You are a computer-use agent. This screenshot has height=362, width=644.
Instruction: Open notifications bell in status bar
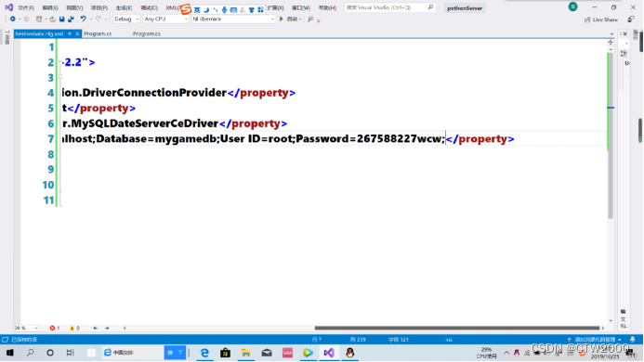[633, 340]
